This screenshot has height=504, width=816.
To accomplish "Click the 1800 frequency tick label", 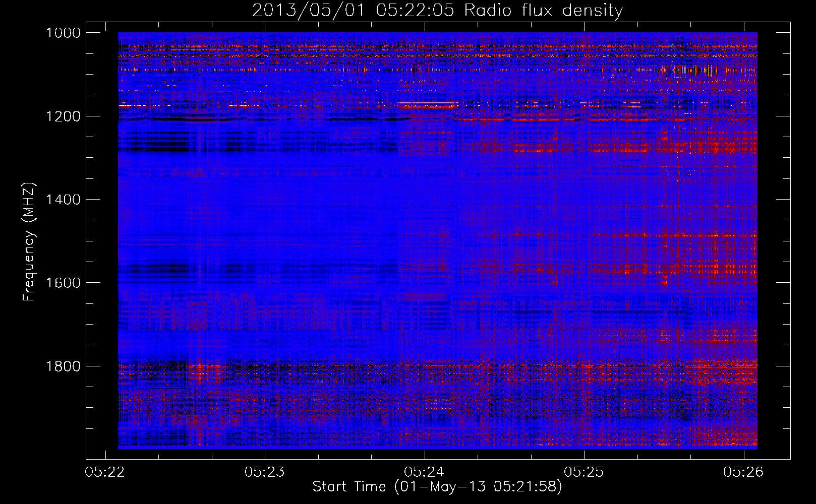I will [64, 366].
